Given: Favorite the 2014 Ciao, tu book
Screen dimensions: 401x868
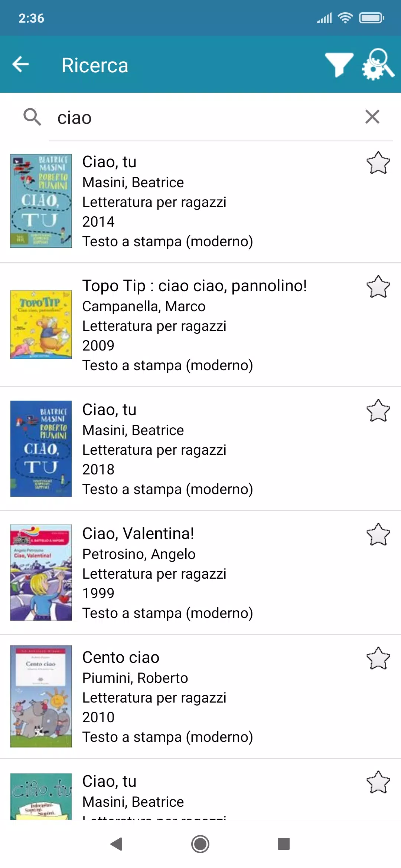Looking at the screenshot, I should [378, 163].
